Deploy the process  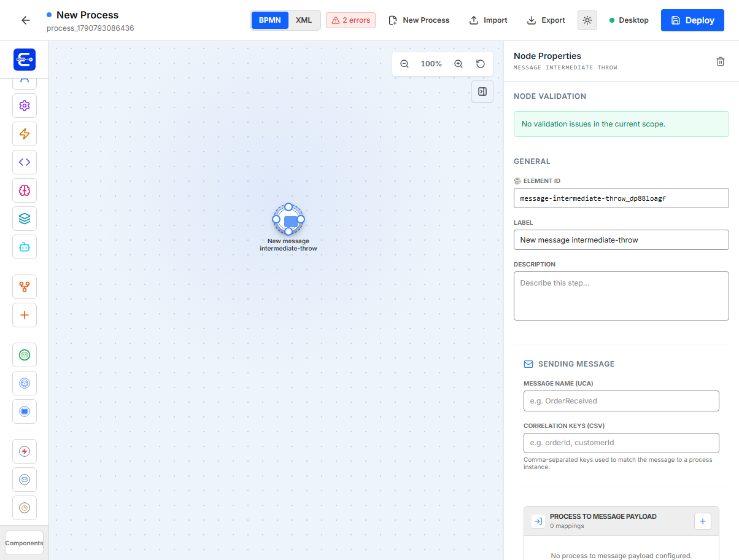692,20
